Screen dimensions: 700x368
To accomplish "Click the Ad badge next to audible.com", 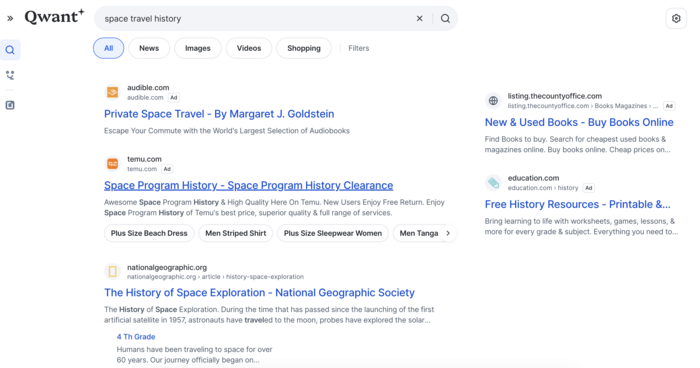I will [x=174, y=97].
